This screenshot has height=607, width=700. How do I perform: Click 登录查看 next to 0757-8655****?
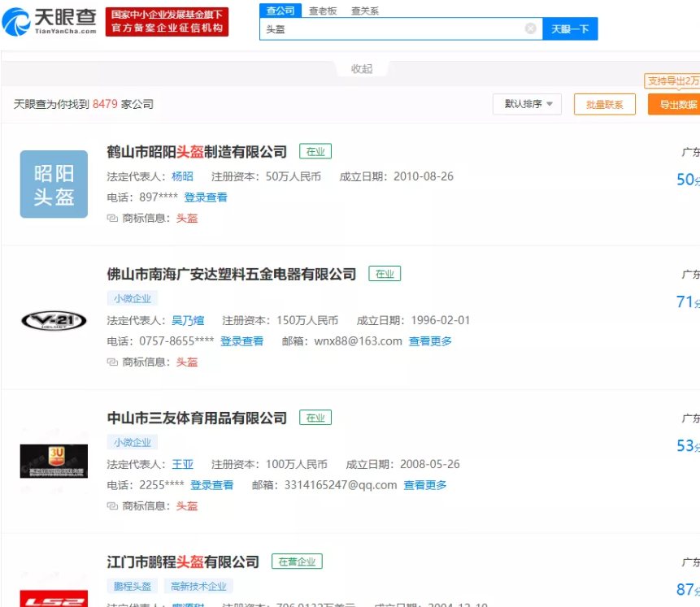[x=242, y=341]
